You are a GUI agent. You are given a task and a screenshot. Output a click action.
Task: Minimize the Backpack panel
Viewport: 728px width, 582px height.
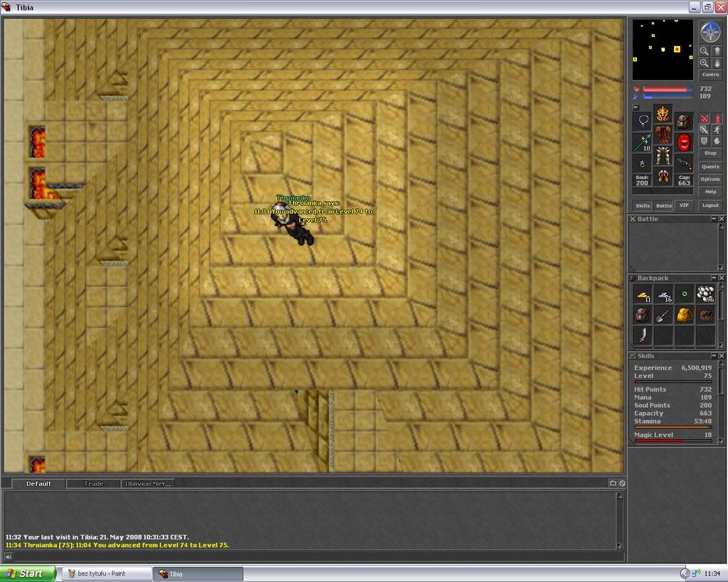714,278
